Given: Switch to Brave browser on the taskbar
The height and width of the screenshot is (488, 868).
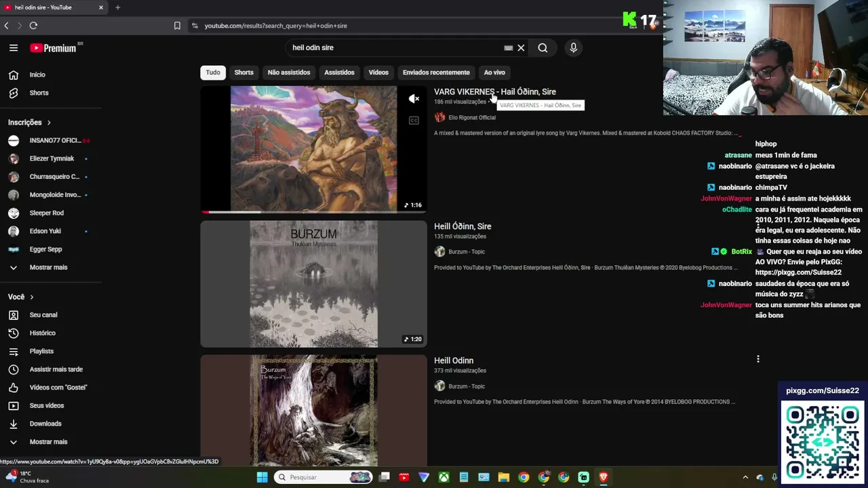Looking at the screenshot, I should click(603, 477).
